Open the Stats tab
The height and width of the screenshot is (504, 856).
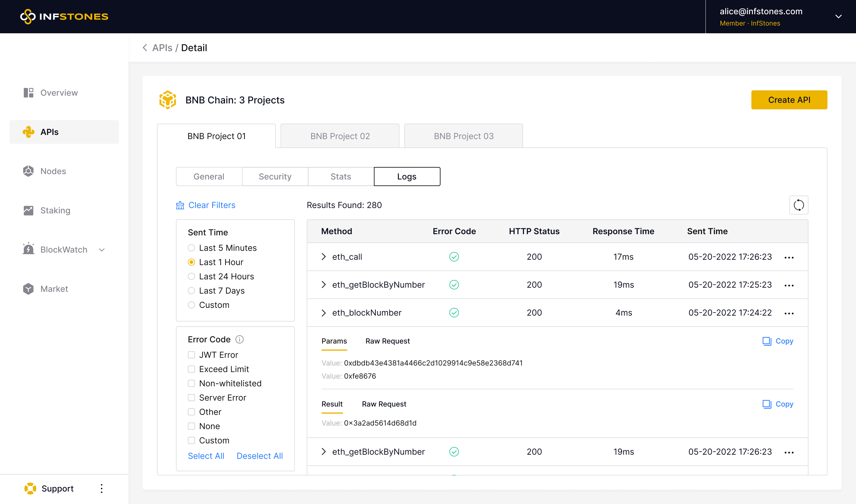tap(341, 177)
